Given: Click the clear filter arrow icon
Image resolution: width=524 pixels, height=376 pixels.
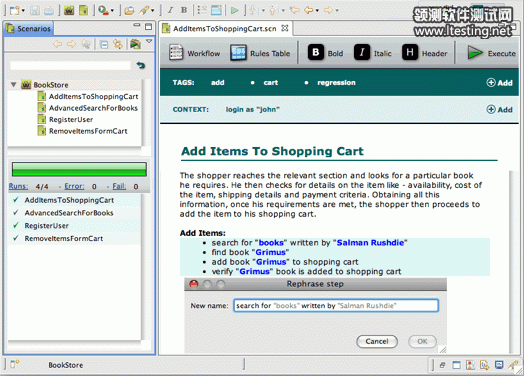Looking at the screenshot, I should (x=141, y=65).
